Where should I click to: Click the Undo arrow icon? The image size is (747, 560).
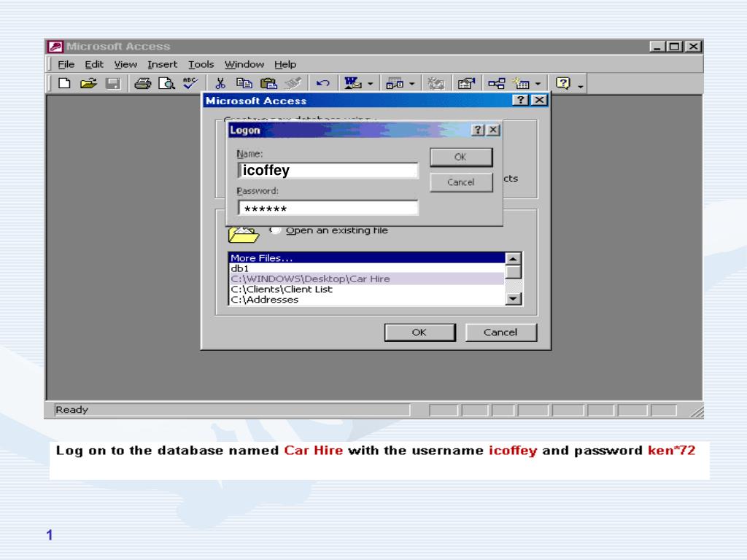tap(322, 84)
